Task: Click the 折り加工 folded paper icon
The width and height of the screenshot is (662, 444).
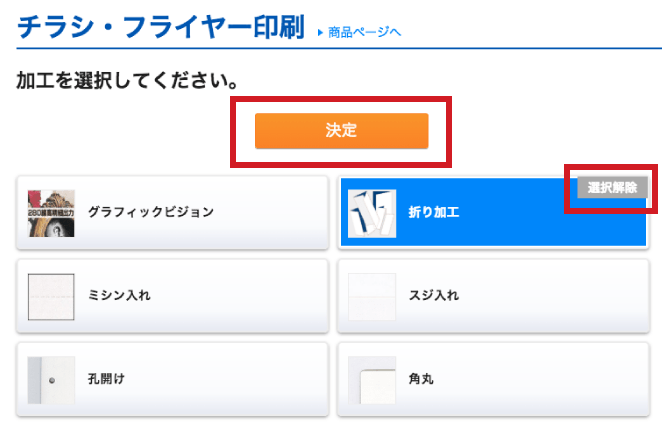Action: click(x=371, y=213)
